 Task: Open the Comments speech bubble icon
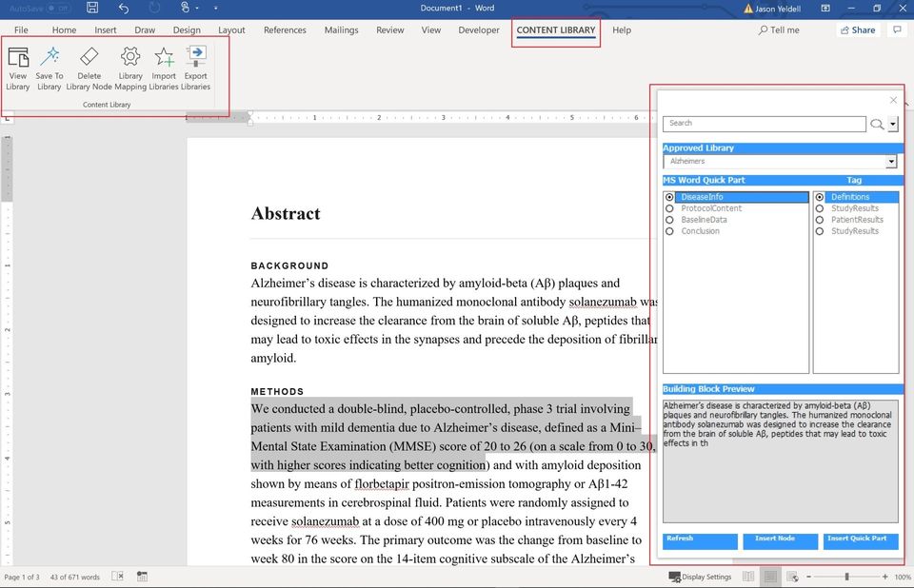click(898, 29)
